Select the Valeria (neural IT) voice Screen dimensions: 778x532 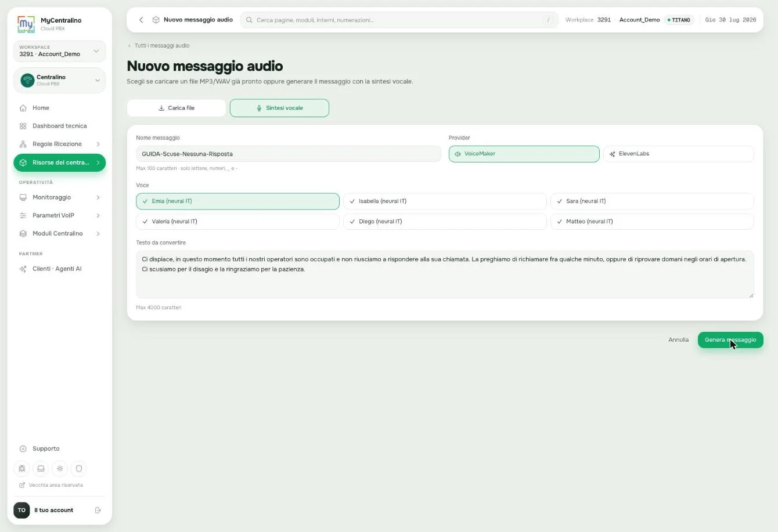[x=237, y=222]
